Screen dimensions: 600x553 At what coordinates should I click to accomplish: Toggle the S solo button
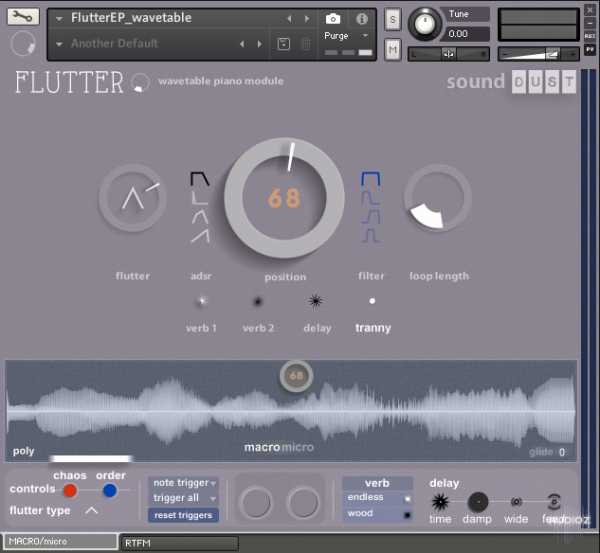[x=393, y=19]
